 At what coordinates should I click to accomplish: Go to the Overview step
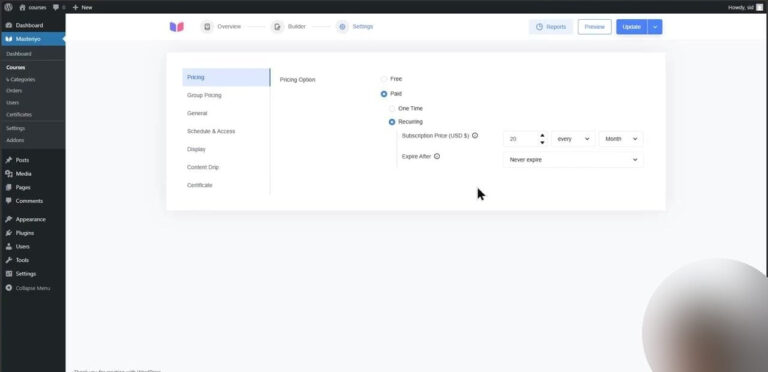221,26
